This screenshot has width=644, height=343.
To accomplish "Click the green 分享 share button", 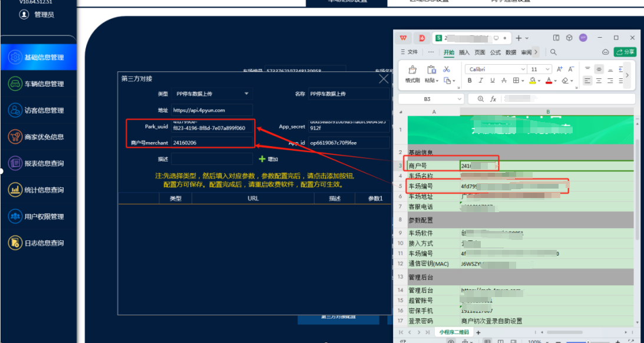I will click(625, 52).
